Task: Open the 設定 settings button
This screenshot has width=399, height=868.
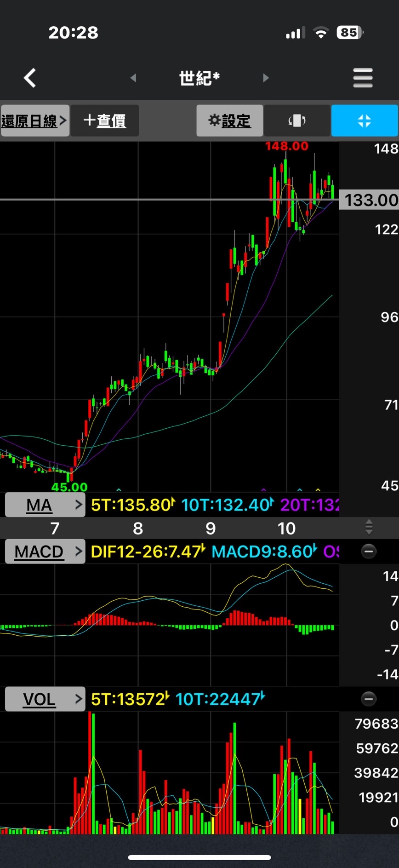Action: pyautogui.click(x=230, y=121)
